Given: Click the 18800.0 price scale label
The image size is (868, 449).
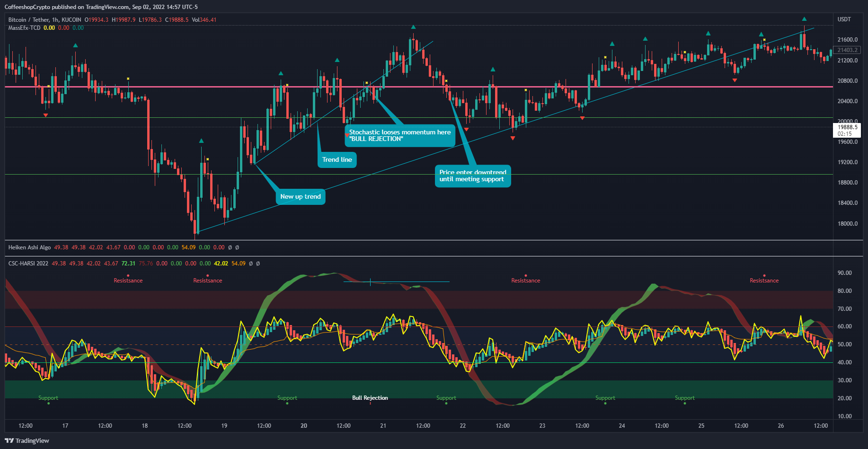Looking at the screenshot, I should (848, 183).
